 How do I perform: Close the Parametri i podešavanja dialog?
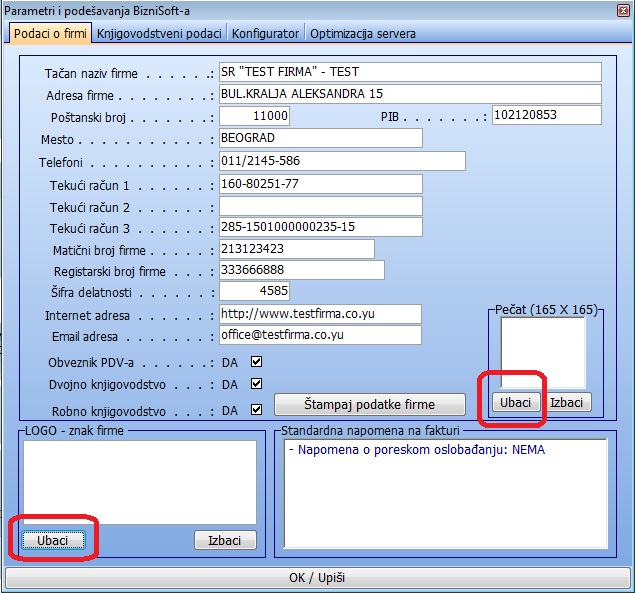click(618, 10)
